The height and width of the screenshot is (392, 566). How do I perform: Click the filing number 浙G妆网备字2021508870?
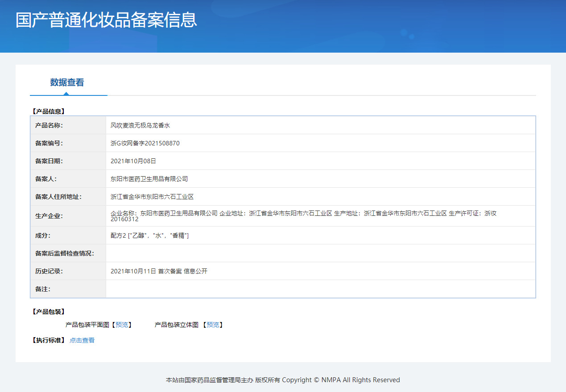pos(145,143)
